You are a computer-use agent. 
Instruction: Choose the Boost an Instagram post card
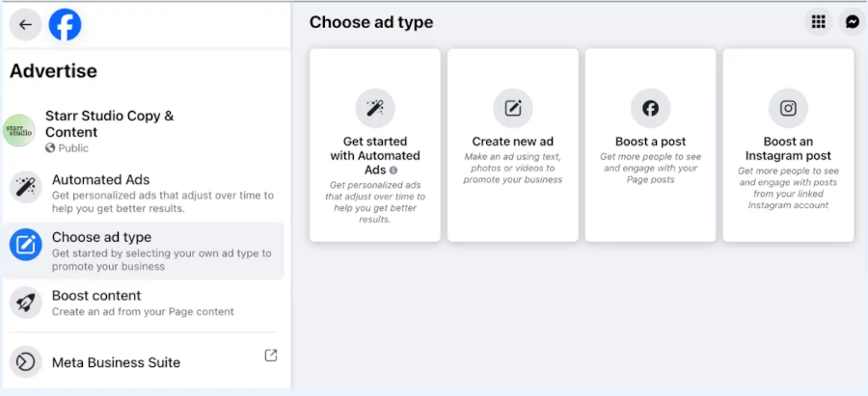pos(788,145)
